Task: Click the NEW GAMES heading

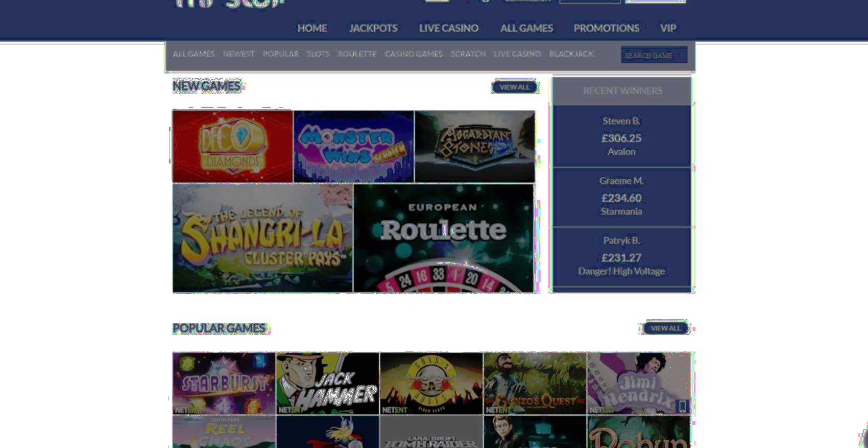Action: (207, 86)
